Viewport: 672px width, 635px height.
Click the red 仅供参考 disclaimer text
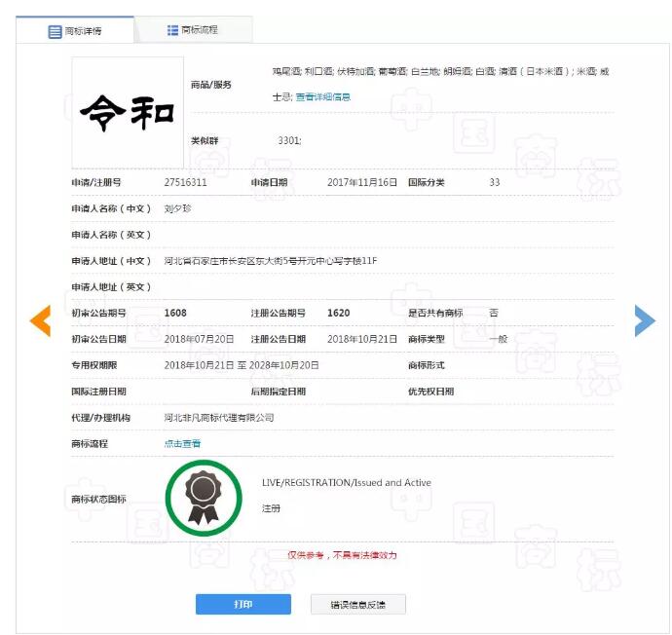[342, 555]
